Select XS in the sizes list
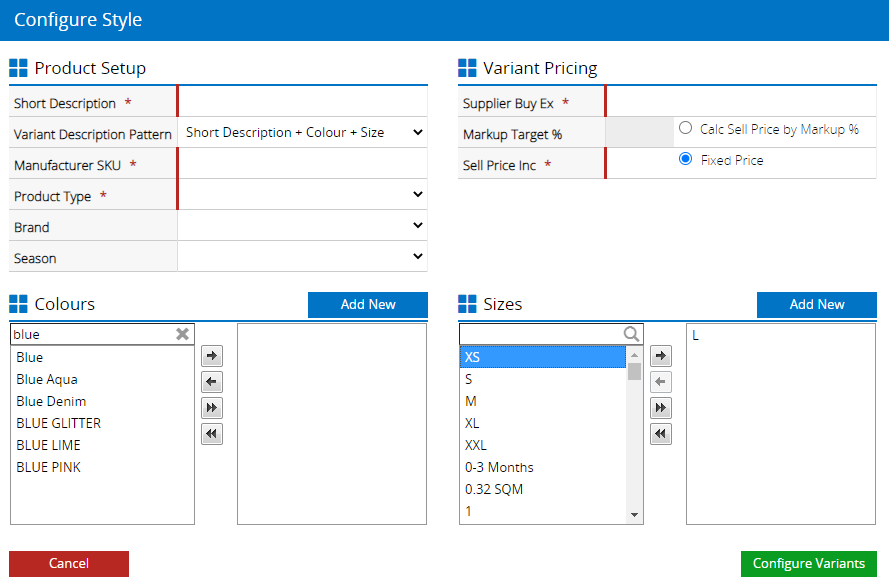The image size is (889, 585). tap(543, 357)
